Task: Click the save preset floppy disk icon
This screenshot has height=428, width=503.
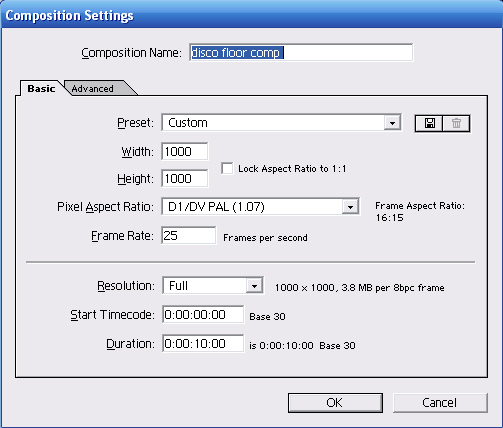Action: point(429,123)
